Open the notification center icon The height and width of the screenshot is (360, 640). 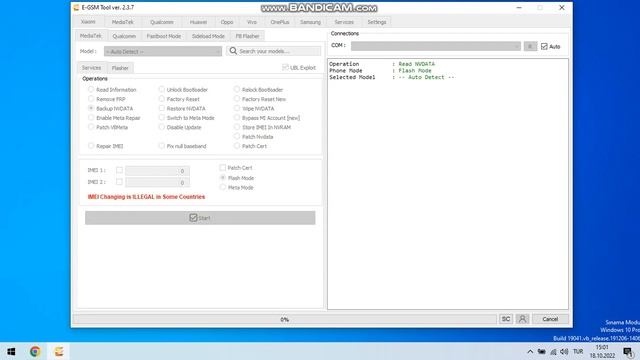(628, 351)
